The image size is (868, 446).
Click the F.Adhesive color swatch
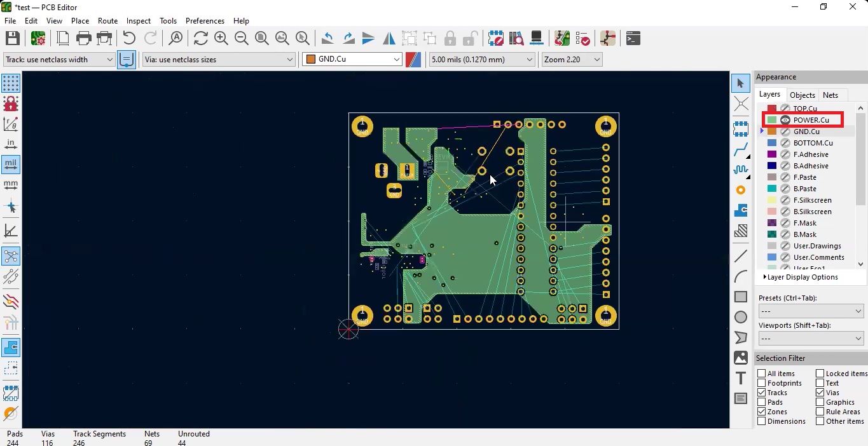click(x=772, y=154)
